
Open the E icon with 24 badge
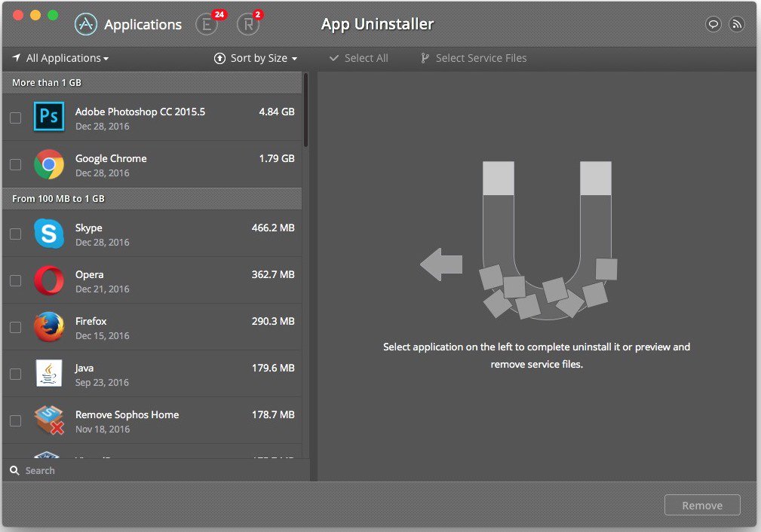207,23
